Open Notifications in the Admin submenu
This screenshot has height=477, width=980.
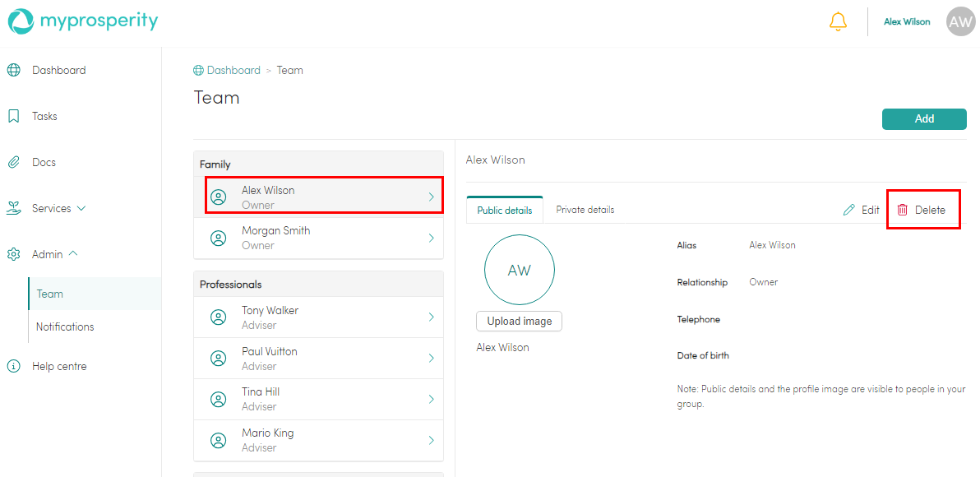click(65, 327)
